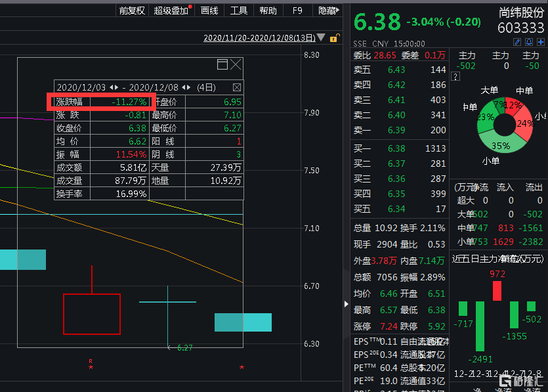This screenshot has height=392, width=548.
Task: Click stock name 尚纬股份
Action: pos(521,13)
